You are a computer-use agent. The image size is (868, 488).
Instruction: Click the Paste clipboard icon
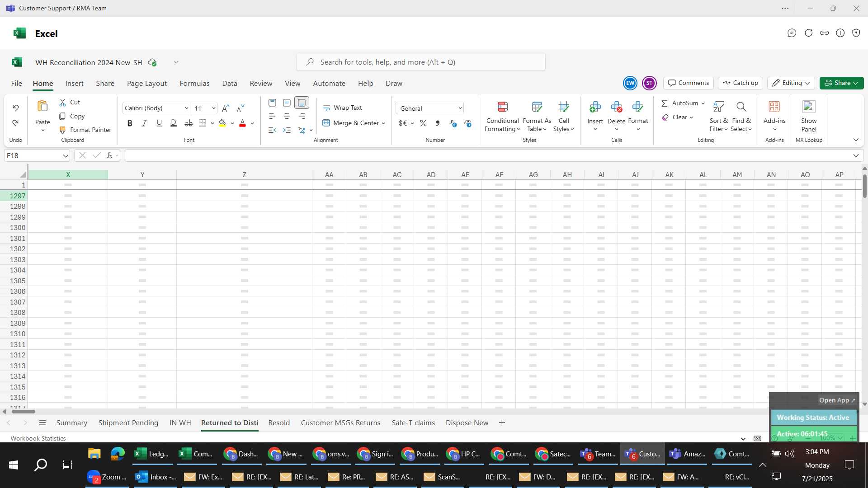[x=42, y=107]
